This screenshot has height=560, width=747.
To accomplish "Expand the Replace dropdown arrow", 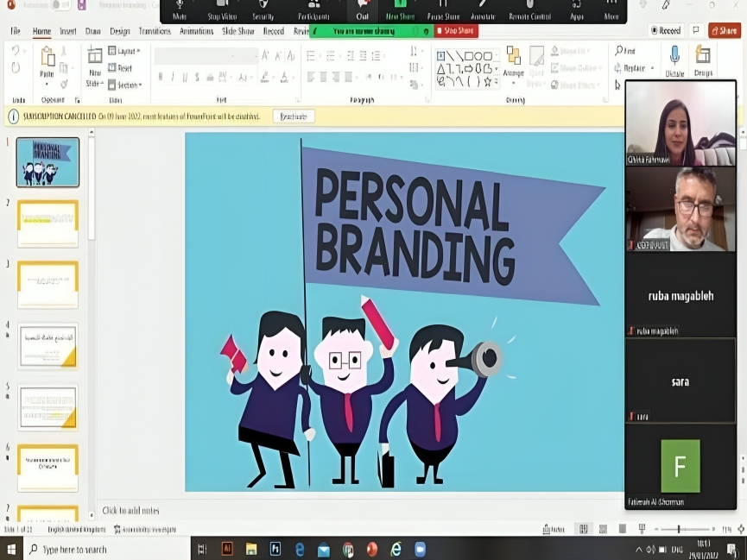I will [x=652, y=68].
